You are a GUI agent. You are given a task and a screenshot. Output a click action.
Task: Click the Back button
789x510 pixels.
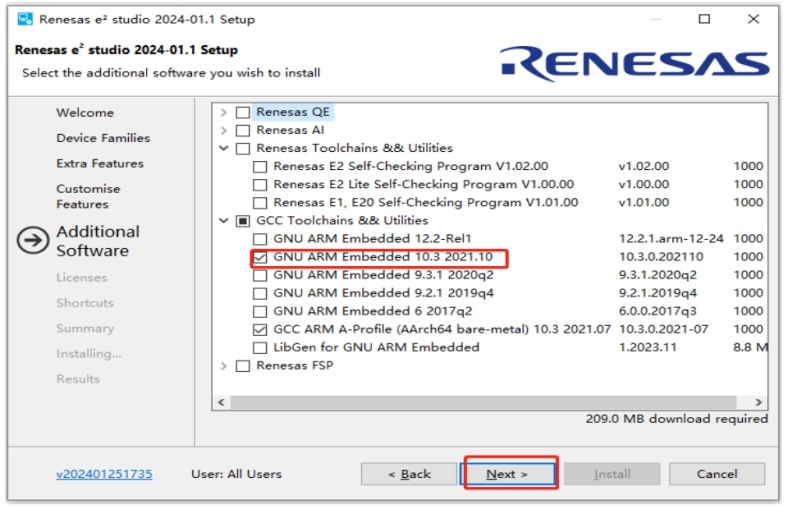click(x=409, y=474)
